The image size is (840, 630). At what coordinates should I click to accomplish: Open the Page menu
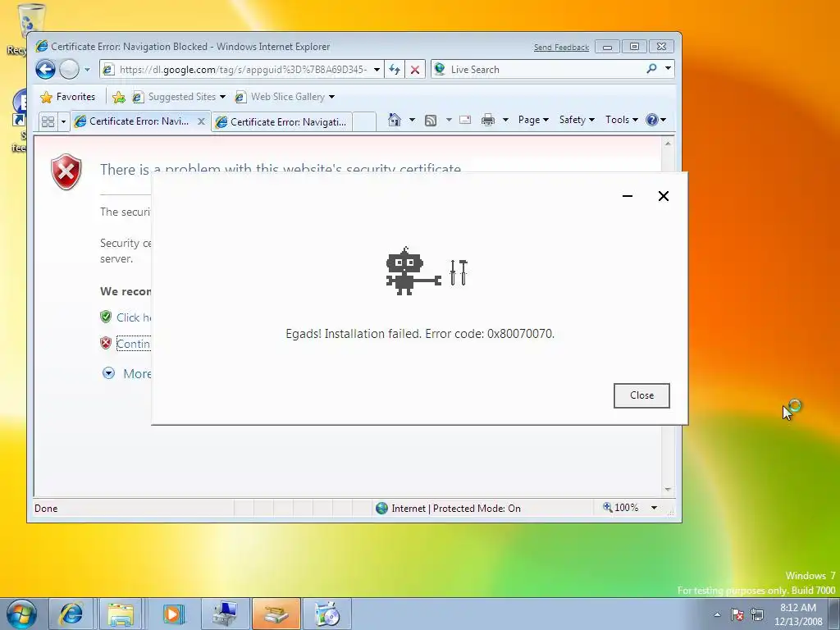point(533,120)
